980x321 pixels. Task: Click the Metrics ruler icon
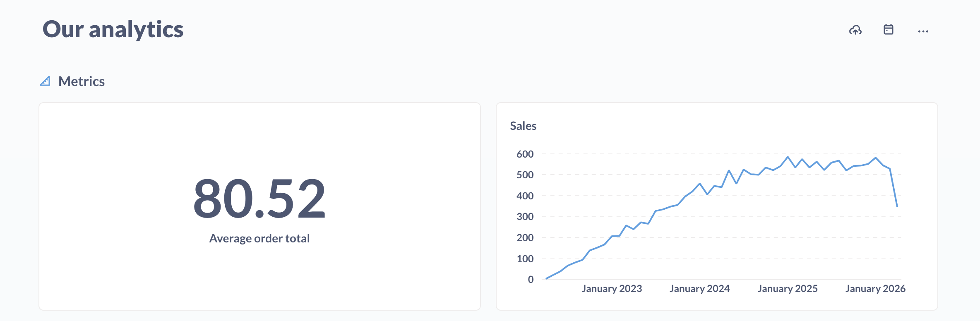coord(45,81)
